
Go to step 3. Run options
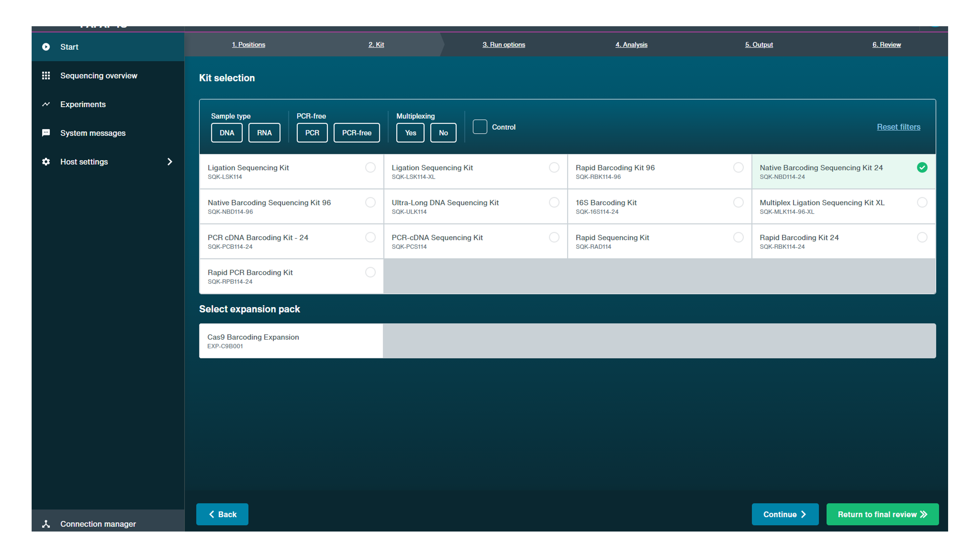point(504,44)
